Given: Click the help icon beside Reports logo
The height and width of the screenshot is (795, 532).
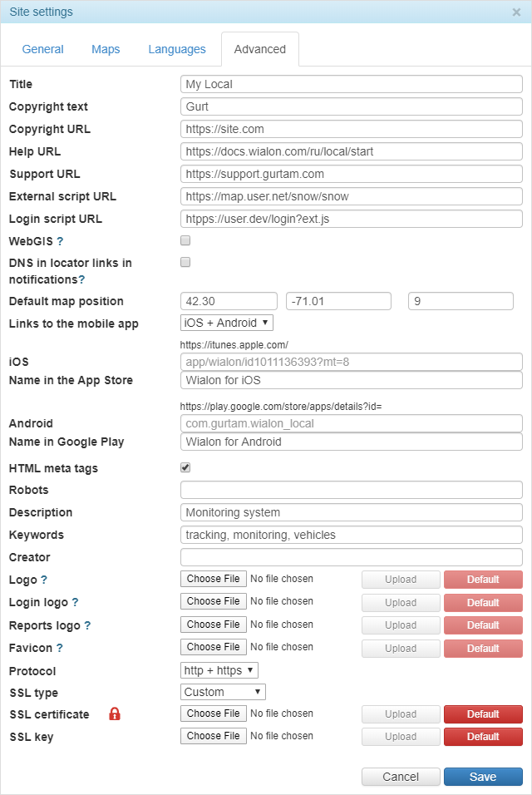Looking at the screenshot, I should 87,625.
